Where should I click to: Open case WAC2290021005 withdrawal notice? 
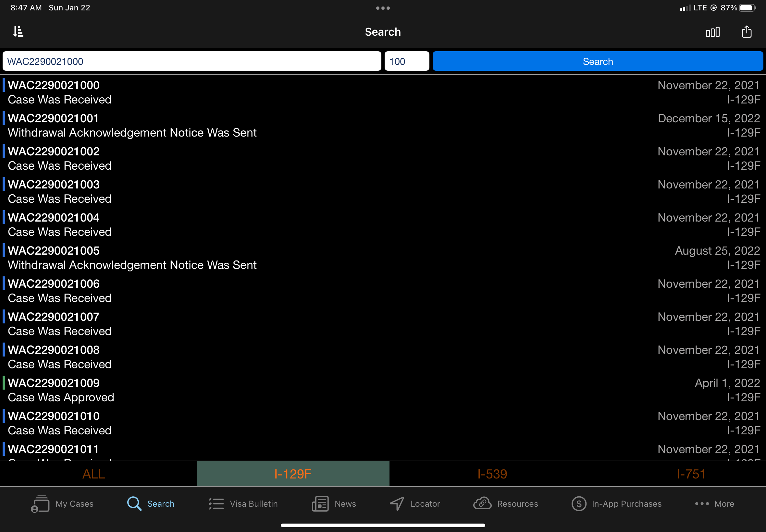pyautogui.click(x=383, y=258)
